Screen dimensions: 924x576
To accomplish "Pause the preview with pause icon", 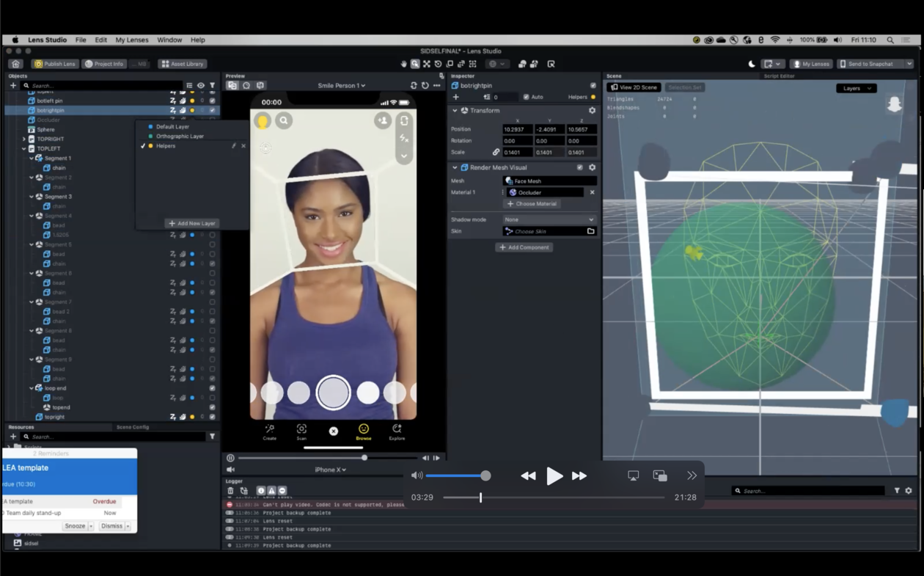I will coord(230,458).
